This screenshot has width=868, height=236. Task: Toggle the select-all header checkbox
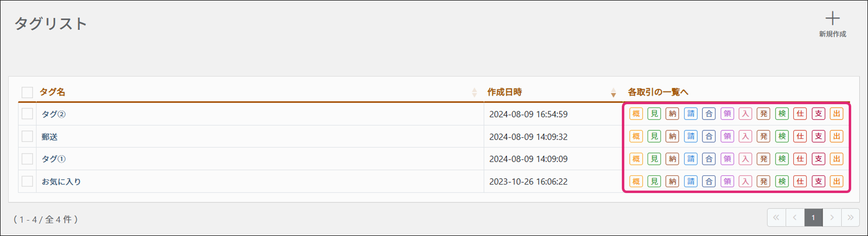click(27, 92)
